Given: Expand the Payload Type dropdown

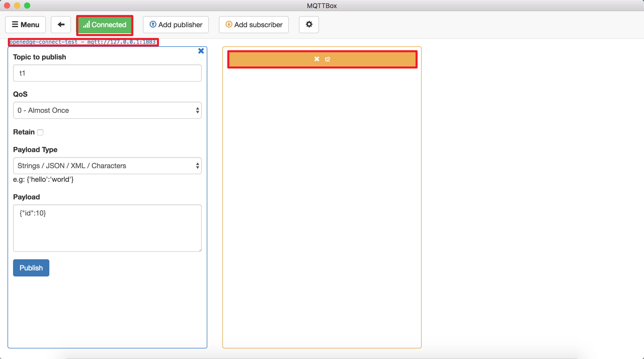Looking at the screenshot, I should 107,165.
